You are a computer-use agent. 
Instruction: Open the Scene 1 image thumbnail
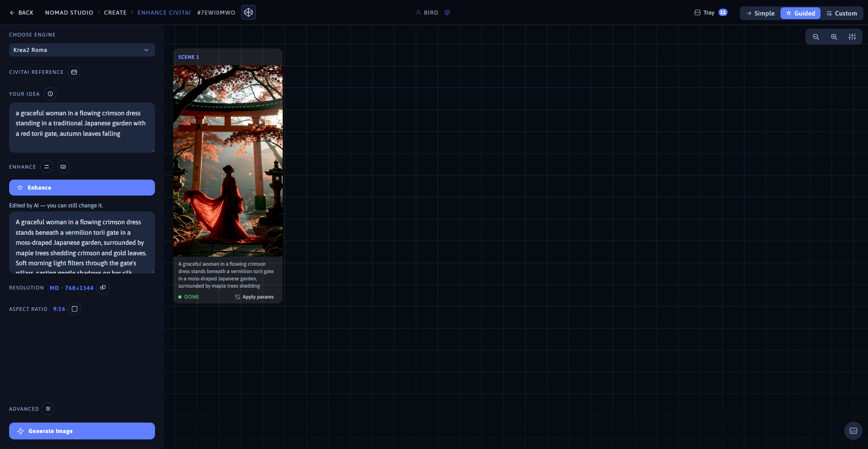(x=228, y=161)
